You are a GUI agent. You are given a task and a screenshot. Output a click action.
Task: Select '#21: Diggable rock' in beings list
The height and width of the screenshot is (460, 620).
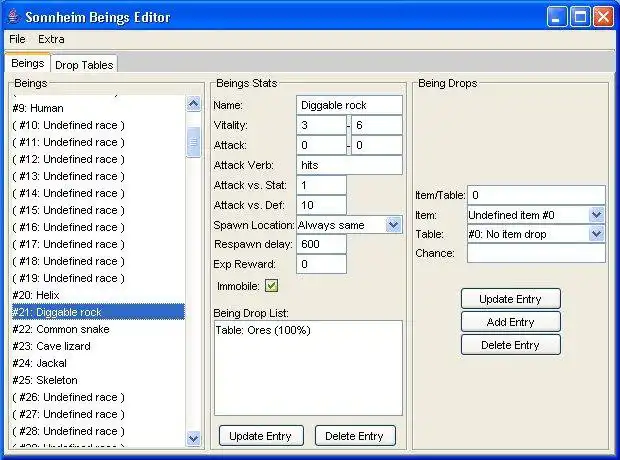[x=98, y=312]
